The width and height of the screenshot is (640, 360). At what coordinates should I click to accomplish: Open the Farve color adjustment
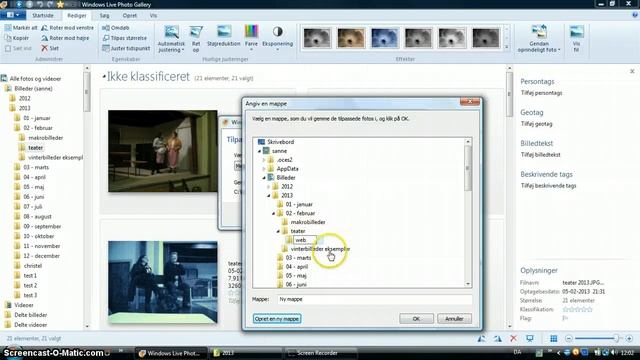click(x=251, y=38)
